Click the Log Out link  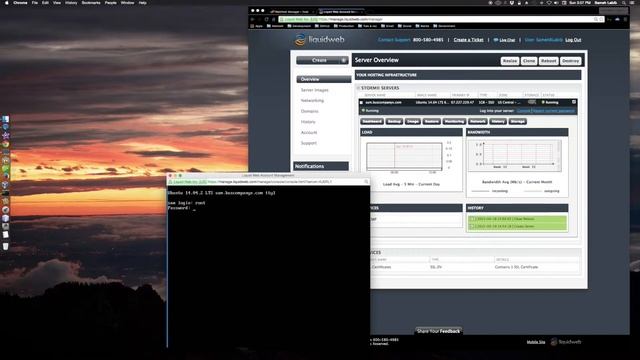click(573, 40)
